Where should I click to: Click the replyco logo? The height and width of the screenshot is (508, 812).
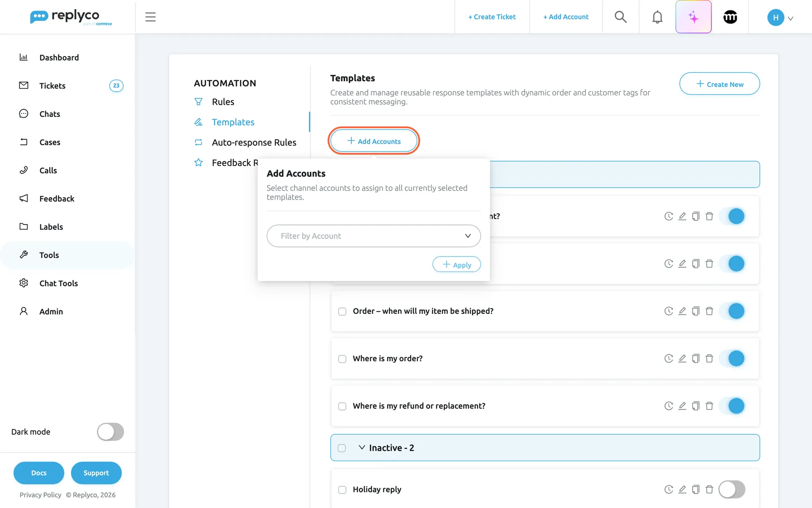[x=71, y=17]
